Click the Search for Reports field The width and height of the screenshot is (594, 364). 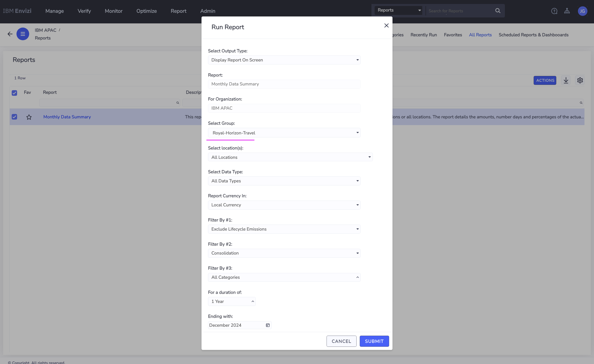(x=459, y=11)
